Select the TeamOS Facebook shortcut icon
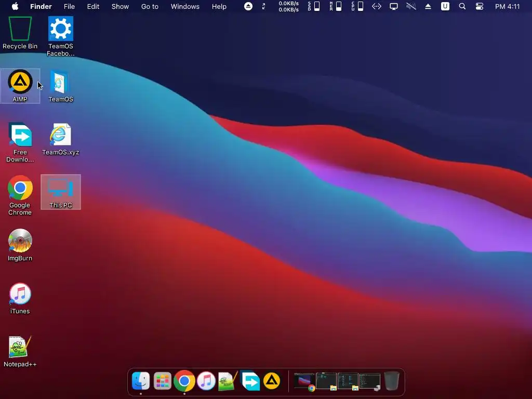 tap(60, 36)
